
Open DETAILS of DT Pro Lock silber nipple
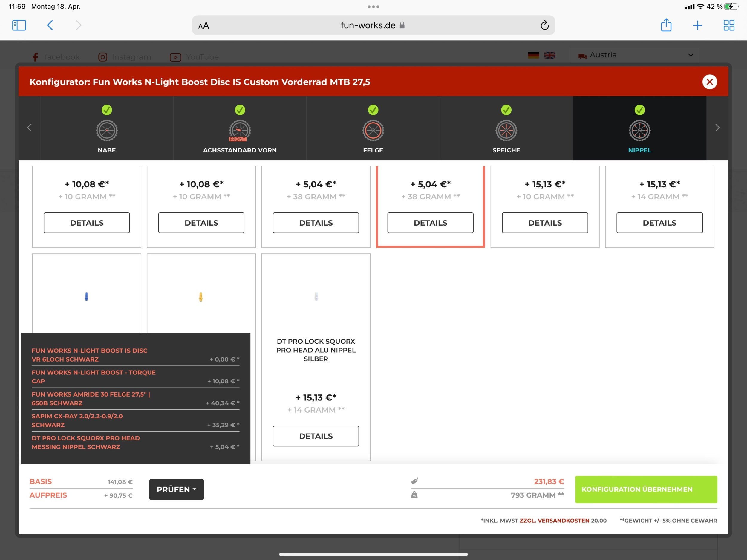316,436
